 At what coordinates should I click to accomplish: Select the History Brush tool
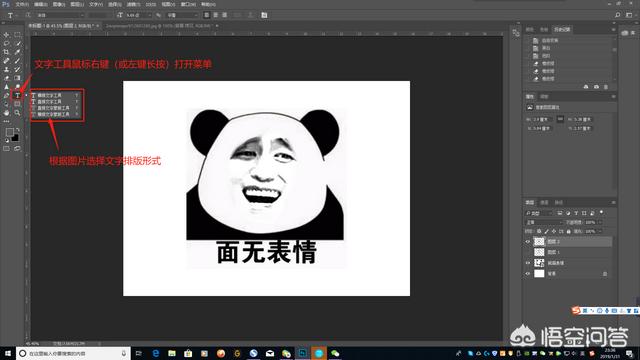click(17, 69)
